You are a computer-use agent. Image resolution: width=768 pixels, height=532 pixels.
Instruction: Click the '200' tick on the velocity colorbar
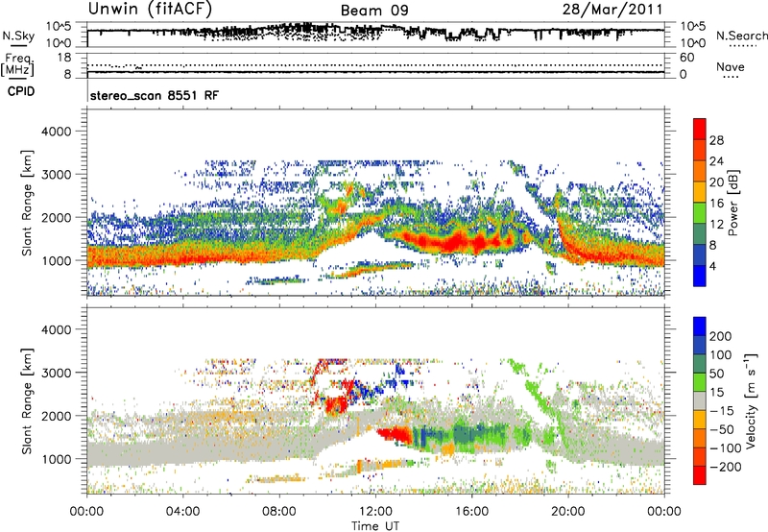(x=721, y=336)
